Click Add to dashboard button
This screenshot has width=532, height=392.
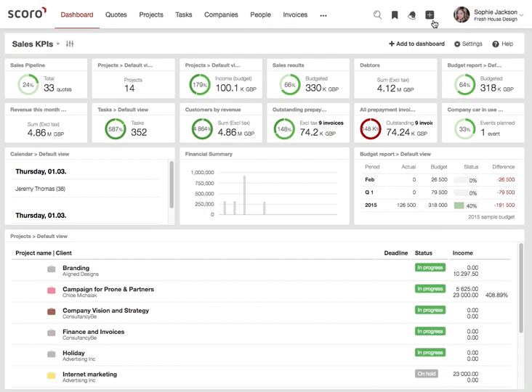pyautogui.click(x=416, y=44)
